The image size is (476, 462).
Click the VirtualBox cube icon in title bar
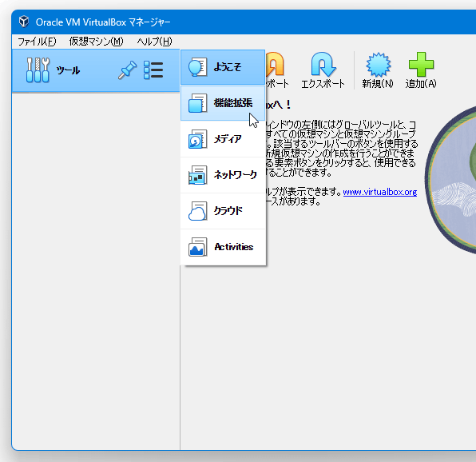point(24,22)
